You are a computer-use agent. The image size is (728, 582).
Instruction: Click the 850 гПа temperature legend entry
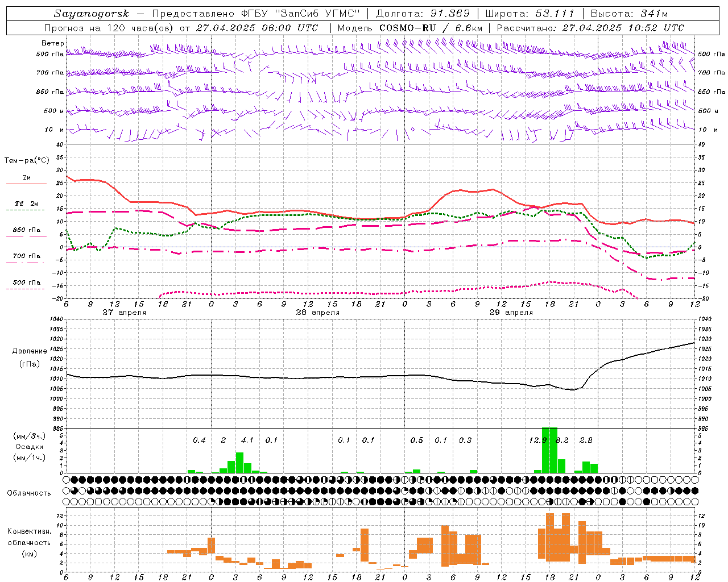tap(27, 230)
